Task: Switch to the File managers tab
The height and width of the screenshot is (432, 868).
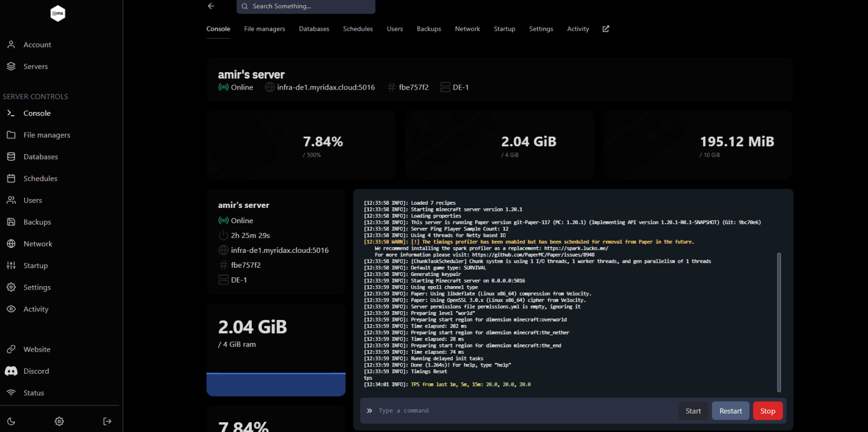Action: pyautogui.click(x=264, y=29)
